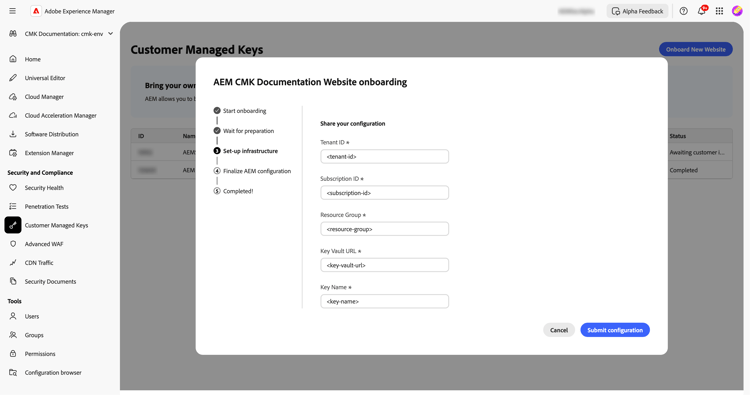Viewport: 750px width, 395px height.
Task: Click the Status column header
Action: [x=677, y=136]
